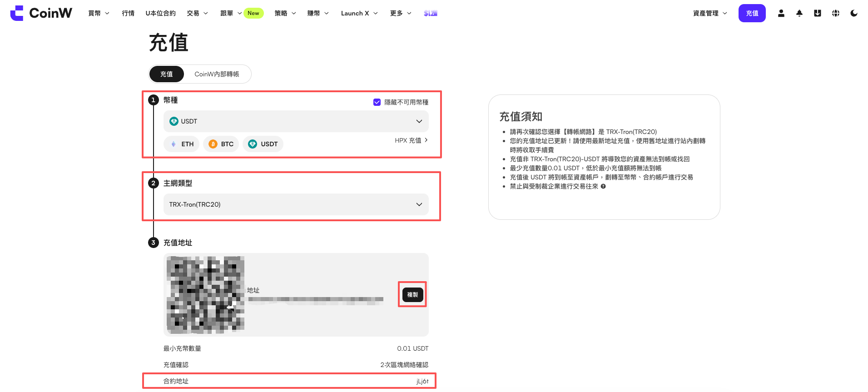
Task: Expand the 賺幣 menu
Action: tap(318, 13)
